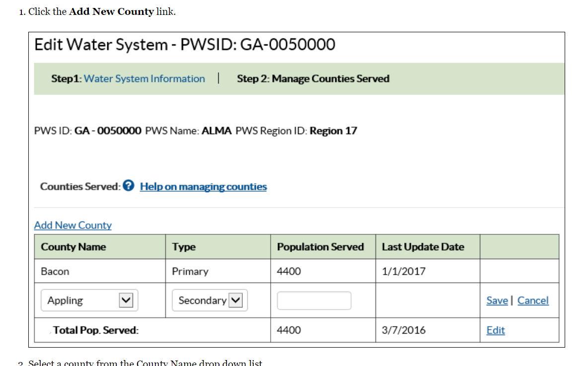
Task: Click the Total Pop. Served label
Action: pyautogui.click(x=96, y=330)
